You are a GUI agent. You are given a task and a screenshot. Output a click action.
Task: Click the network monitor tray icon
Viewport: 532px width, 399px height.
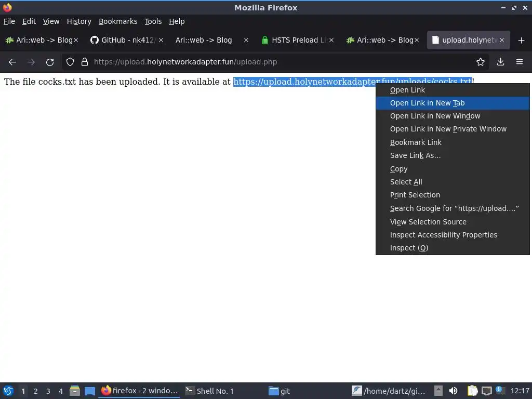click(487, 391)
